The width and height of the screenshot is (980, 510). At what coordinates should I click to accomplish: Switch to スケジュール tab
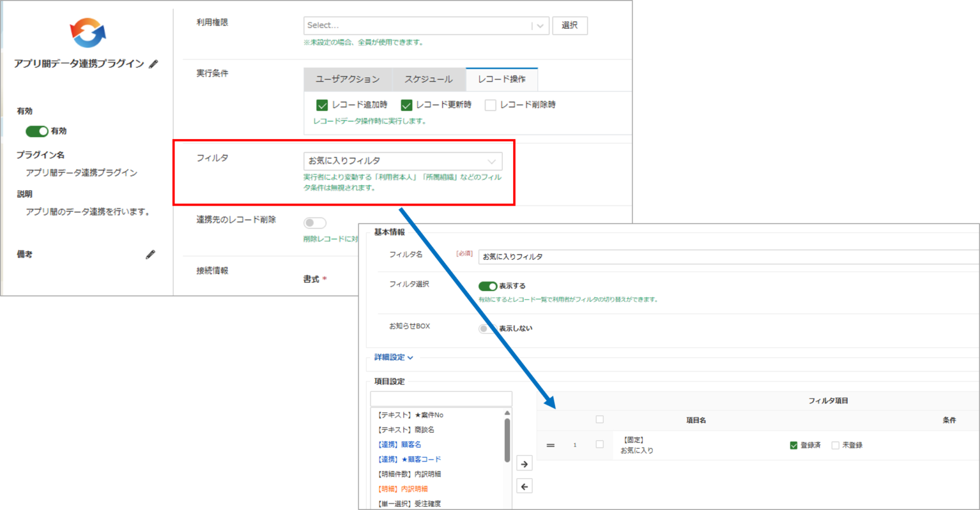point(429,79)
